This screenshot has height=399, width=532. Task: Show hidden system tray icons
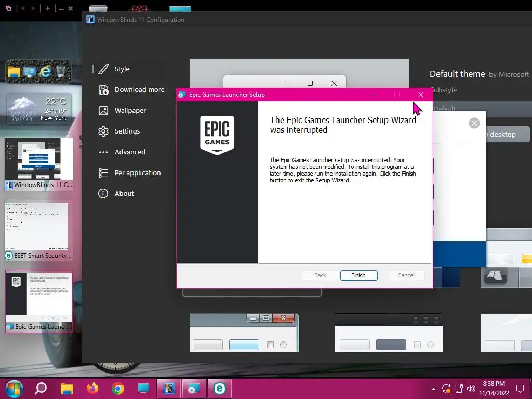point(433,389)
